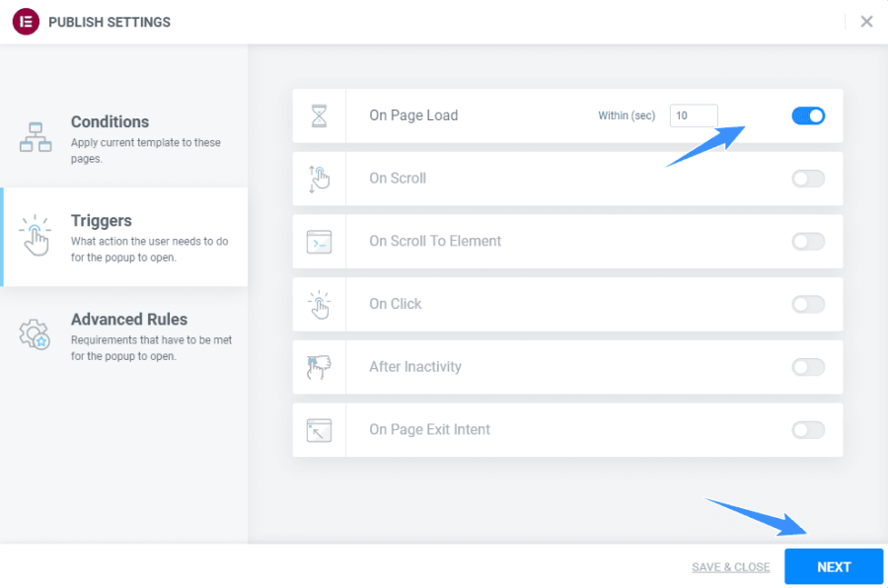Go to the Advanced Rules tab
This screenshot has height=588, width=888.
point(124,335)
